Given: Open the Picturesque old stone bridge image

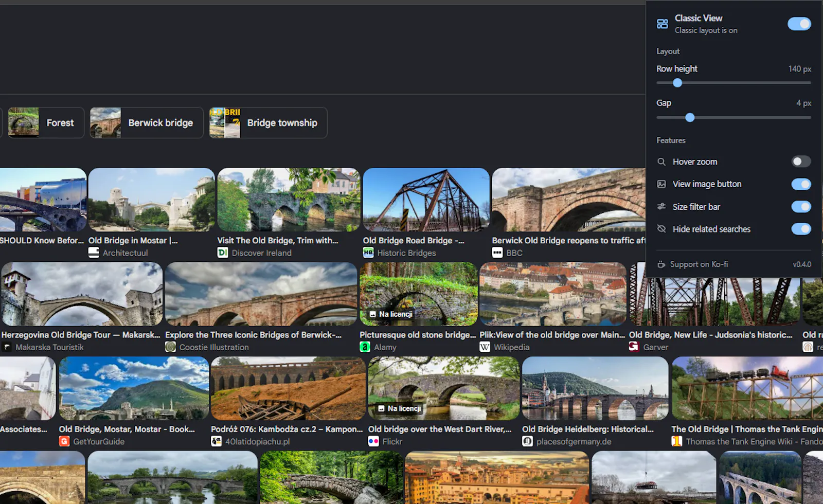Looking at the screenshot, I should 419,294.
